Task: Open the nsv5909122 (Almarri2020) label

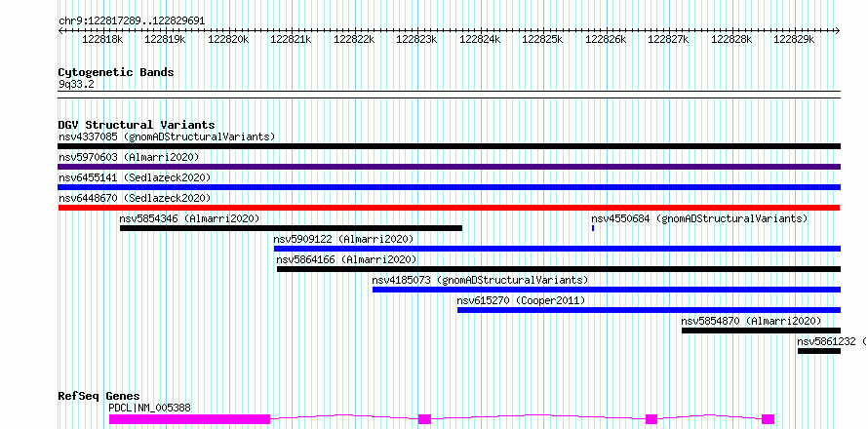Action: [343, 239]
